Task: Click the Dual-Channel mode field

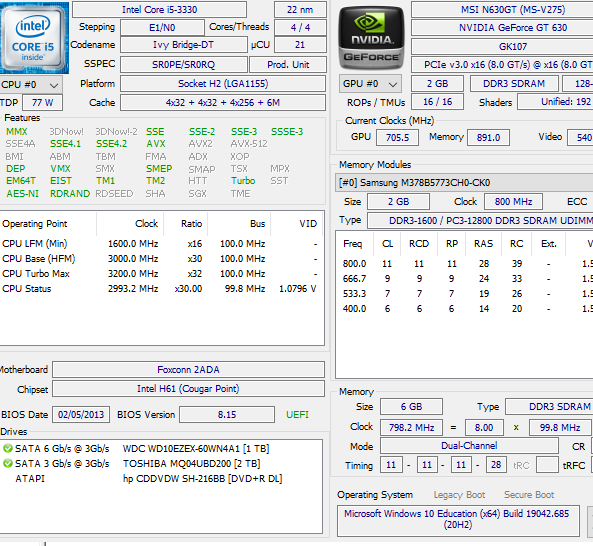Action: (x=469, y=445)
